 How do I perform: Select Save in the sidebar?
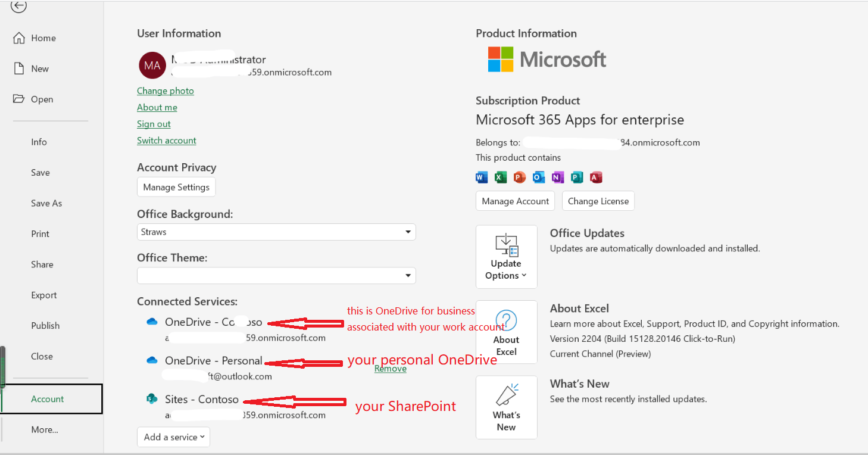click(x=40, y=173)
